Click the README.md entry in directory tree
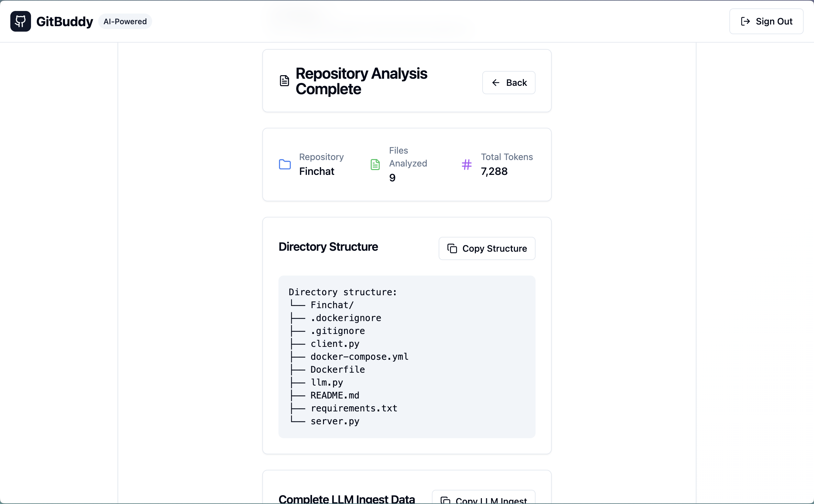 [x=335, y=395]
